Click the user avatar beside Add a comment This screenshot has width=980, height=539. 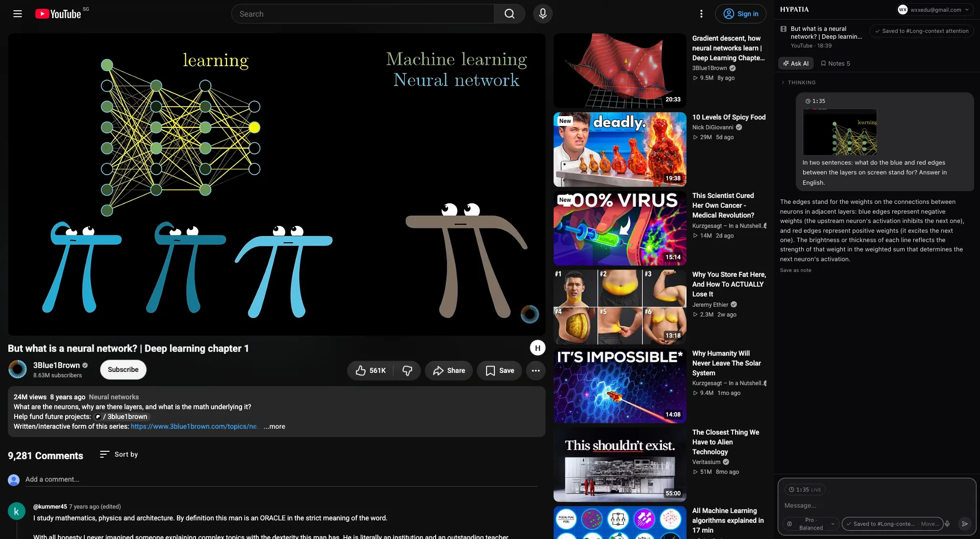tap(14, 480)
